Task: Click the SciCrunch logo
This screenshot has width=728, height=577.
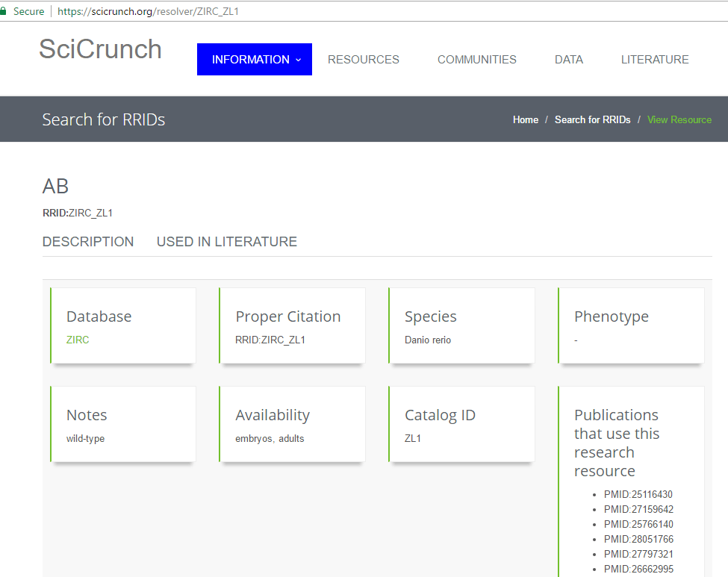Action: tap(100, 49)
